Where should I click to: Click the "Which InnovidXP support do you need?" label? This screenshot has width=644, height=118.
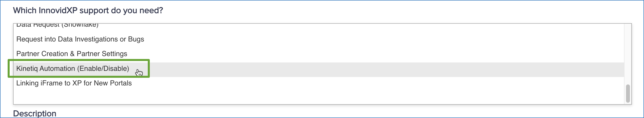pos(88,11)
